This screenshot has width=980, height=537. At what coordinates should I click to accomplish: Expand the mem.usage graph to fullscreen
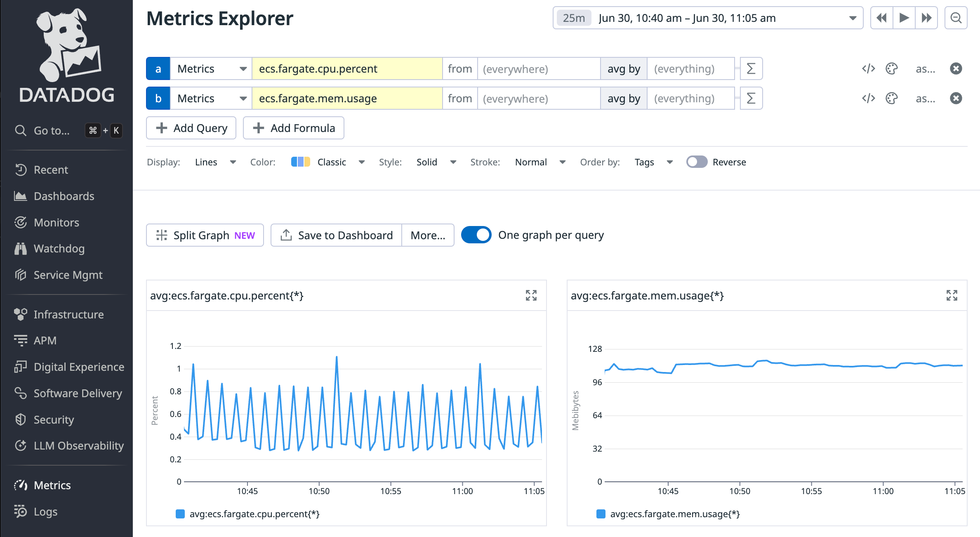pos(952,295)
